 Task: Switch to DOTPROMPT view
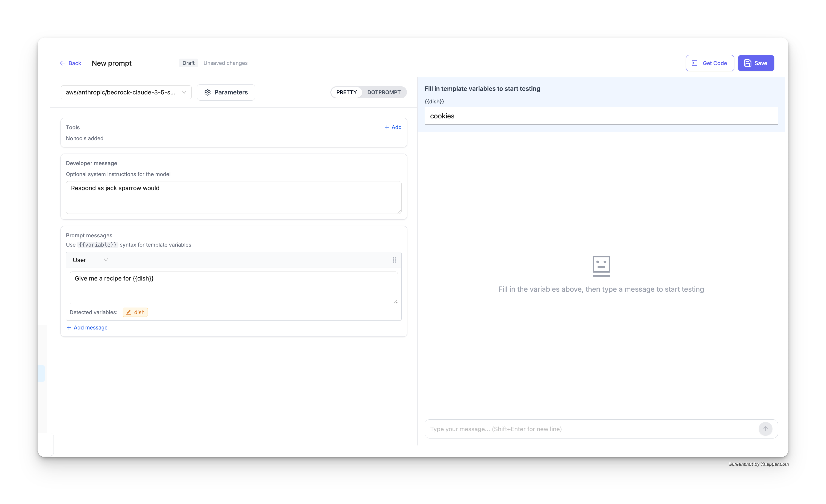pyautogui.click(x=384, y=92)
